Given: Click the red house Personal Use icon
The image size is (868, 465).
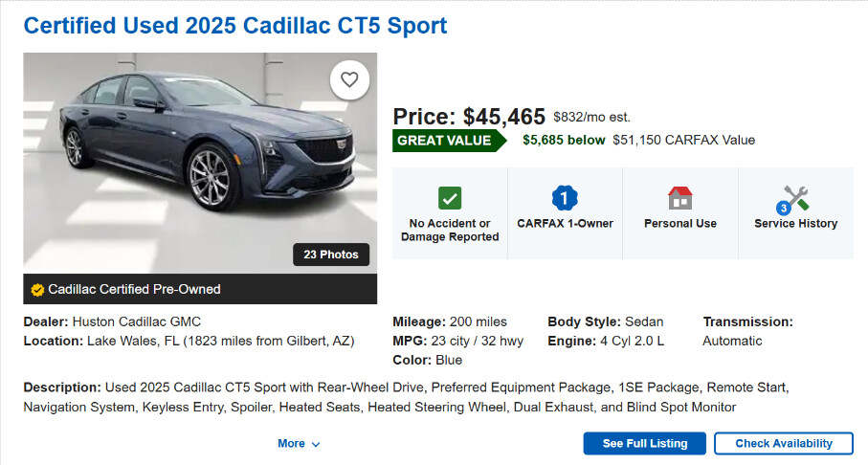Looking at the screenshot, I should pyautogui.click(x=679, y=198).
